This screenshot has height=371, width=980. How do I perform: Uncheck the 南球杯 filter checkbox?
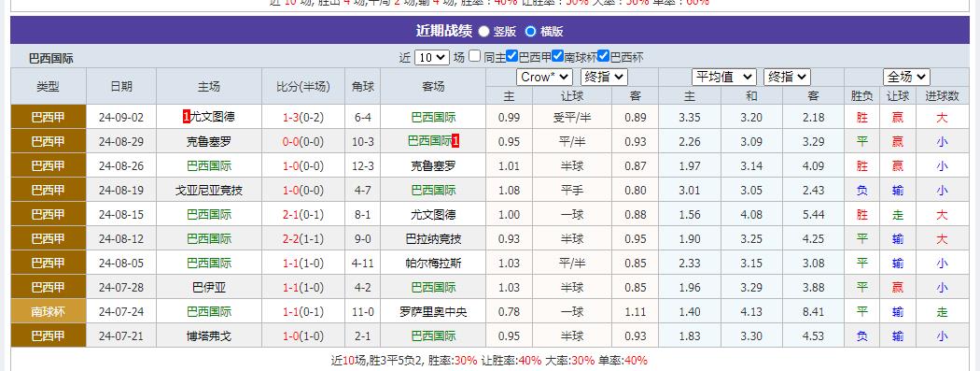coord(557,56)
